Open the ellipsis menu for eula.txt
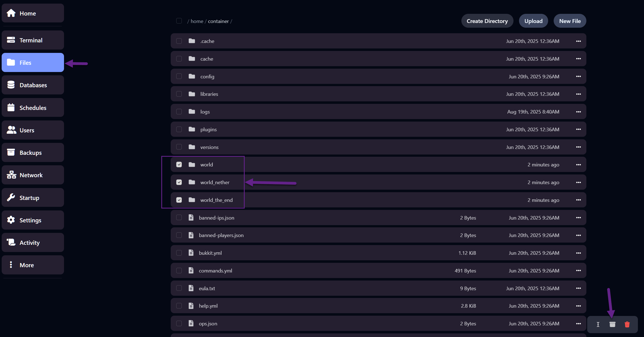Image resolution: width=644 pixels, height=337 pixels. click(579, 288)
